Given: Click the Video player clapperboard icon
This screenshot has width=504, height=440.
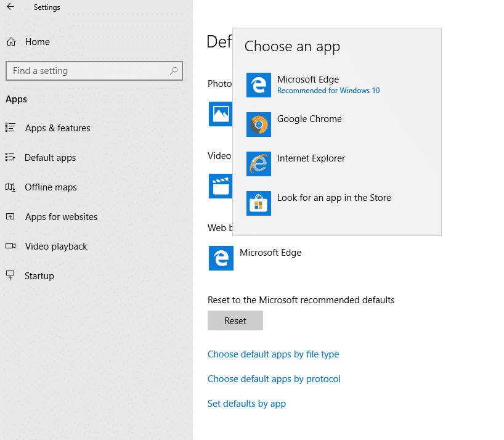Looking at the screenshot, I should point(220,185).
